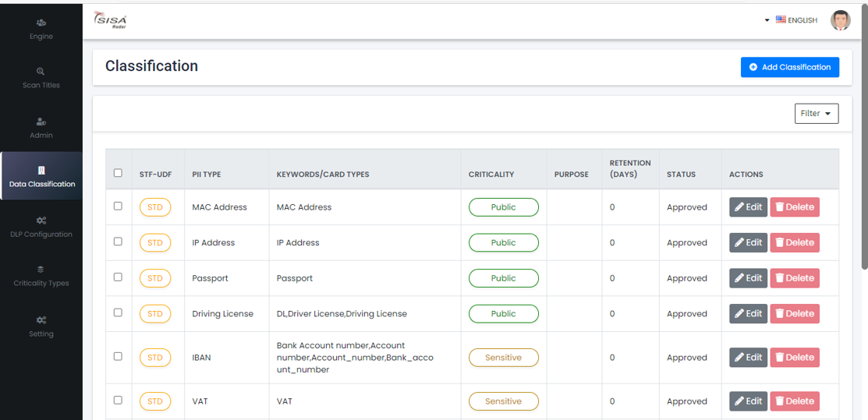Select the Data Classification sidebar item

[x=41, y=176]
